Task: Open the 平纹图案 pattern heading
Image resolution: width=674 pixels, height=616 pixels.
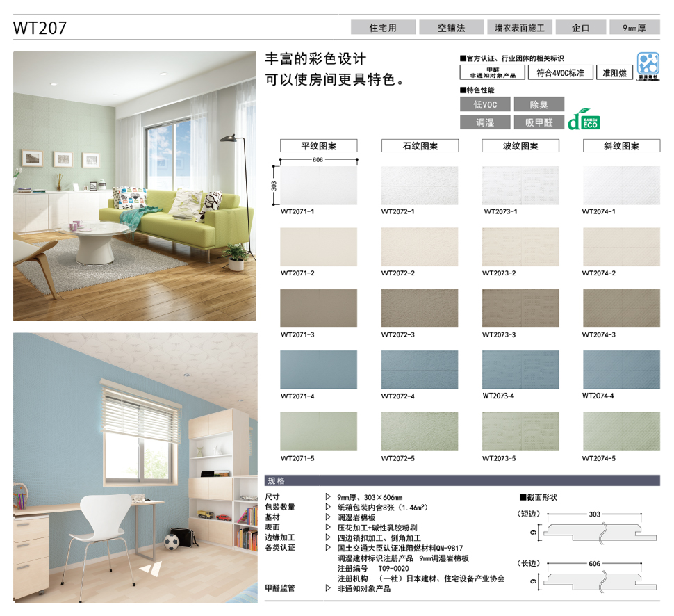Action: point(319,146)
